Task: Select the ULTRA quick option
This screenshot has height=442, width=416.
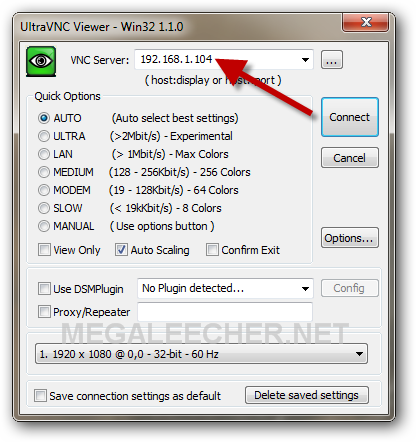Action: 44,136
